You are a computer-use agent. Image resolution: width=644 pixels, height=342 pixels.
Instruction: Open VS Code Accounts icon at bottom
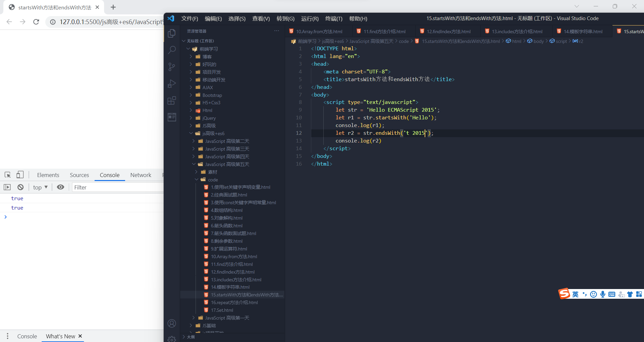point(172,323)
